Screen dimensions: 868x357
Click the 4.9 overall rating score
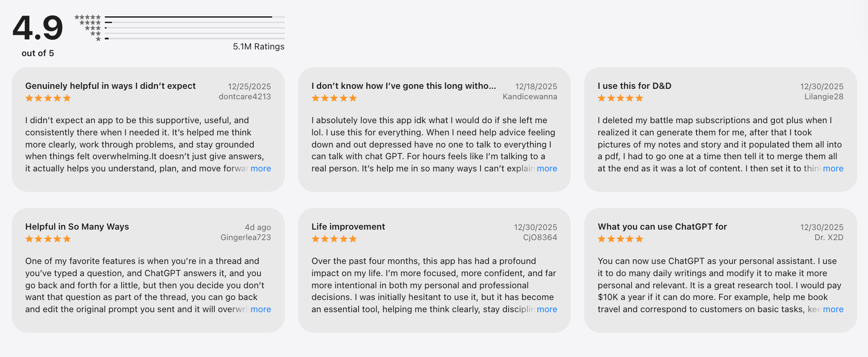[37, 27]
